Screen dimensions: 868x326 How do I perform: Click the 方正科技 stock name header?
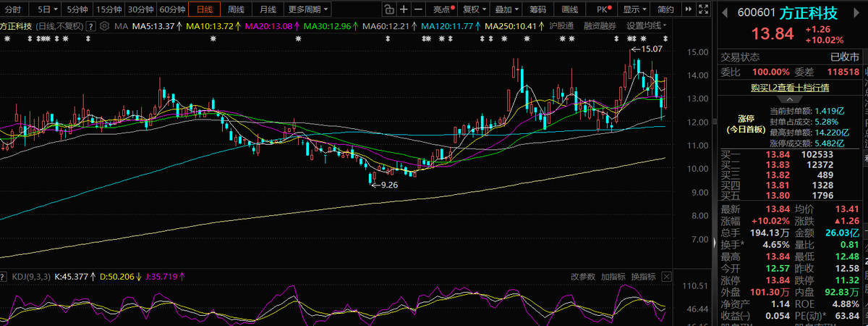click(x=807, y=13)
